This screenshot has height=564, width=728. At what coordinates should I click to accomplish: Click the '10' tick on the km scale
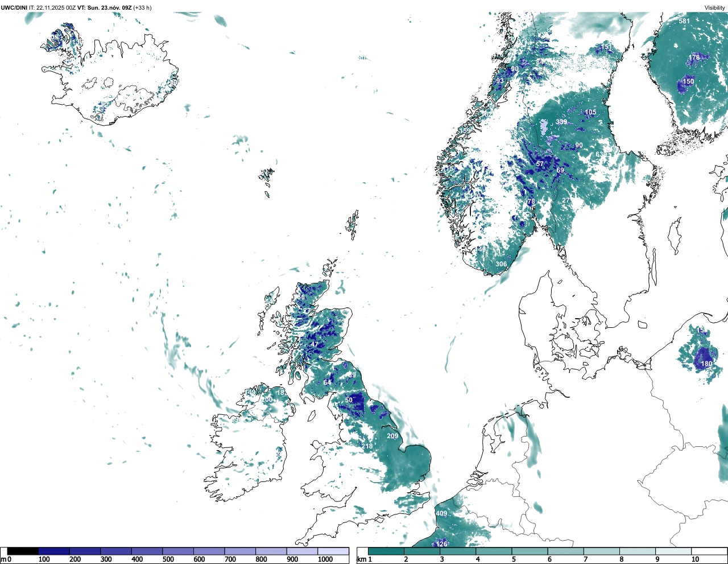tap(695, 559)
